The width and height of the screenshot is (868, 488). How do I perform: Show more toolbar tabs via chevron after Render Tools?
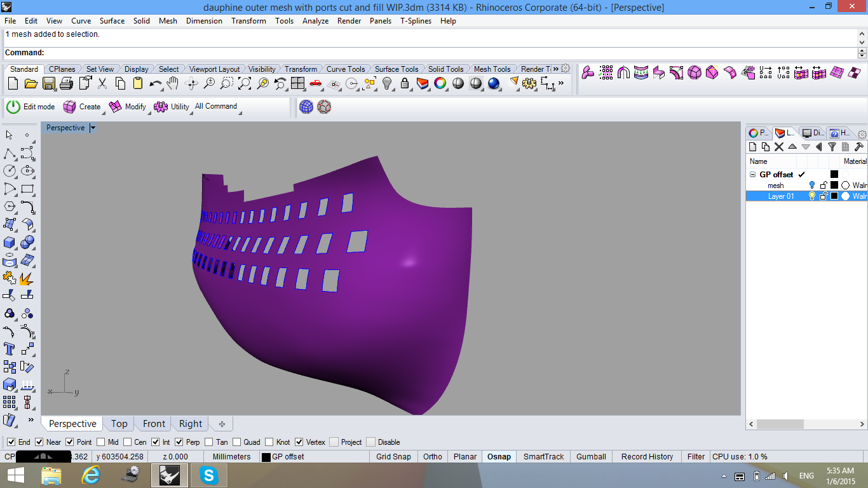[x=556, y=69]
